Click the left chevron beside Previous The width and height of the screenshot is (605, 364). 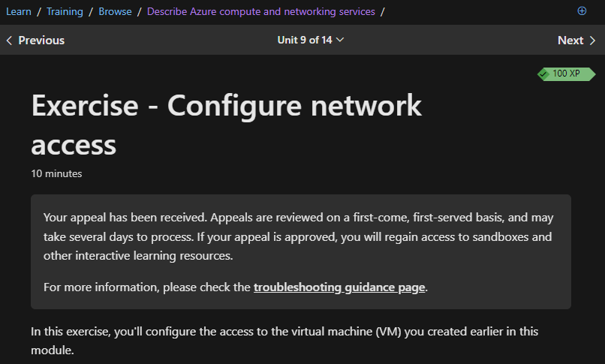pos(9,40)
